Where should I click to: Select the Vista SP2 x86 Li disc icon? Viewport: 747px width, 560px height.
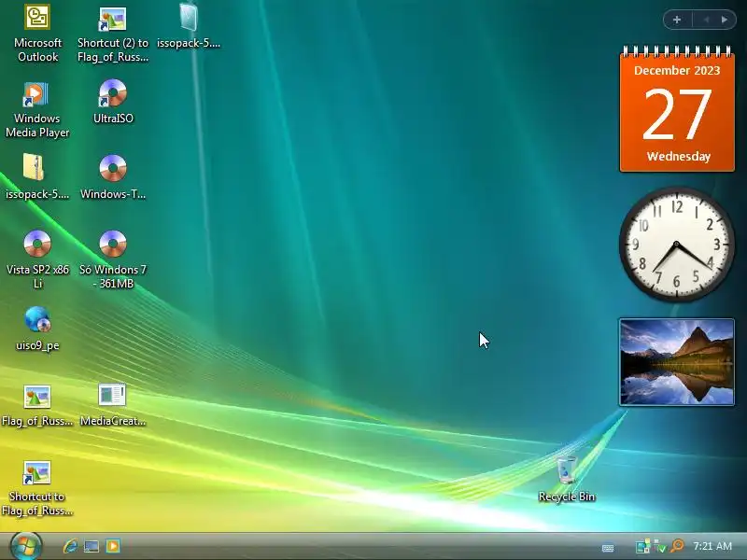click(37, 259)
